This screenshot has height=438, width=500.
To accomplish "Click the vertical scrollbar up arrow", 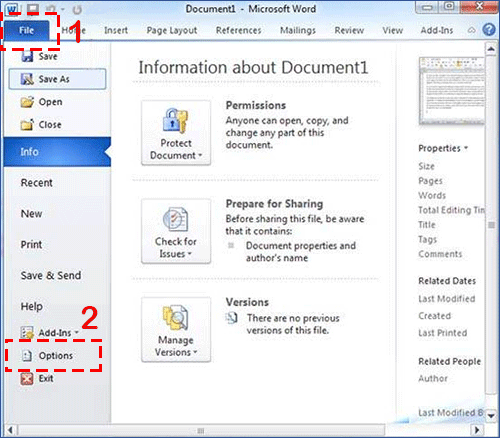I will point(491,49).
